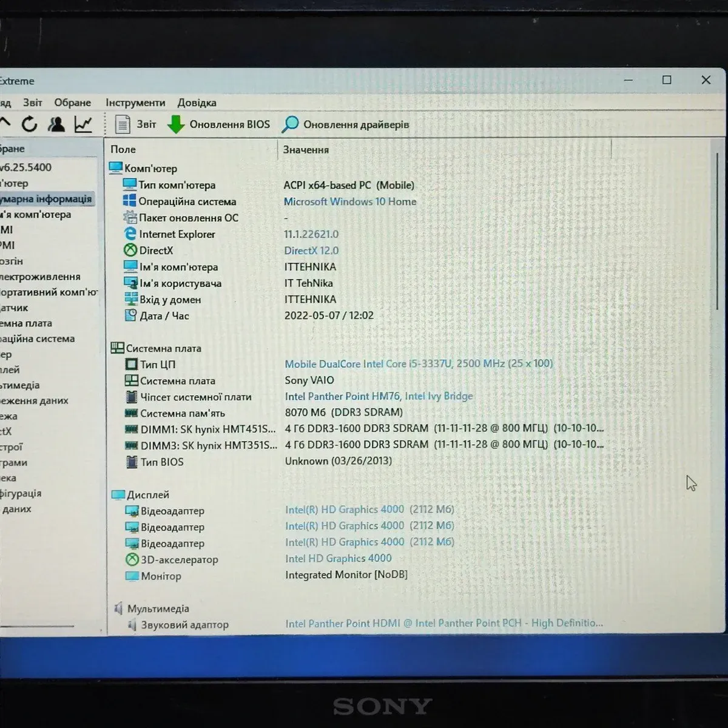Open the Обране menu

pyautogui.click(x=72, y=103)
